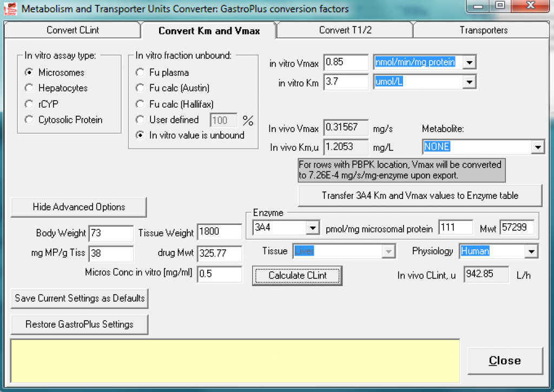The width and height of the screenshot is (554, 392).
Task: Click the PBPK location Vmax conversion note
Action: pos(401,170)
